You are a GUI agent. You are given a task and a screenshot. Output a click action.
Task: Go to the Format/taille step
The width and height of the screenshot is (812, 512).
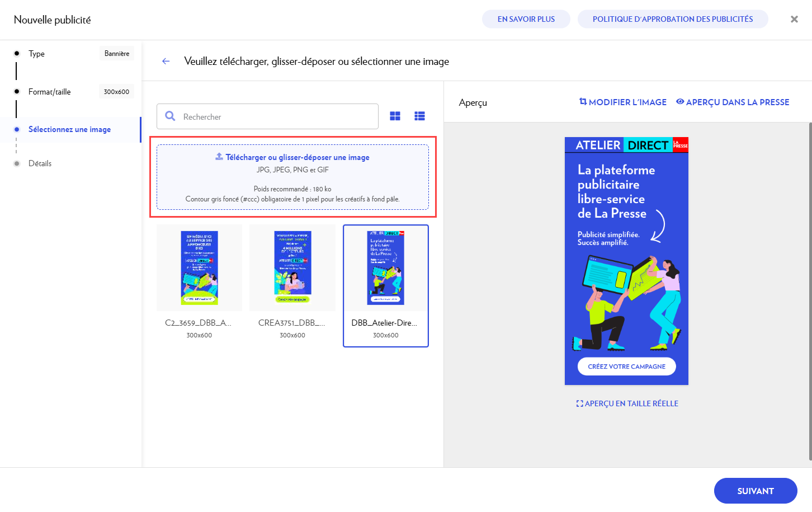tap(50, 92)
